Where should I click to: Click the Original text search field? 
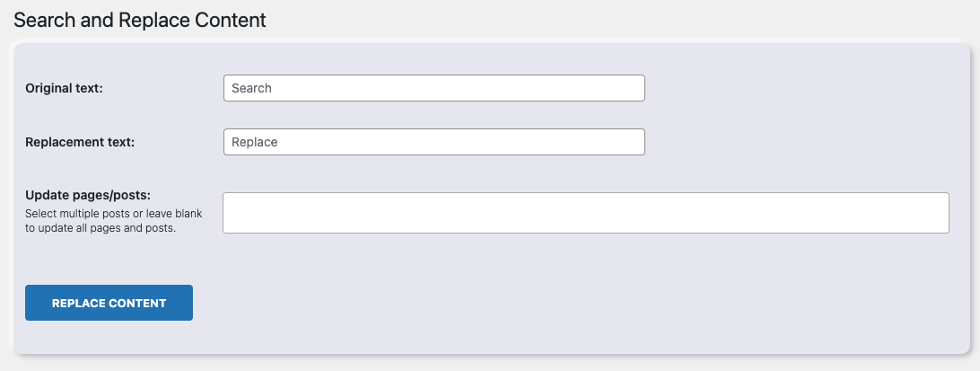[433, 88]
